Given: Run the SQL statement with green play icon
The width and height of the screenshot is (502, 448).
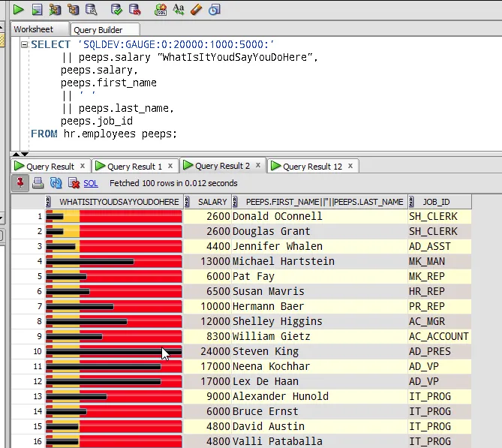Looking at the screenshot, I should (18, 10).
